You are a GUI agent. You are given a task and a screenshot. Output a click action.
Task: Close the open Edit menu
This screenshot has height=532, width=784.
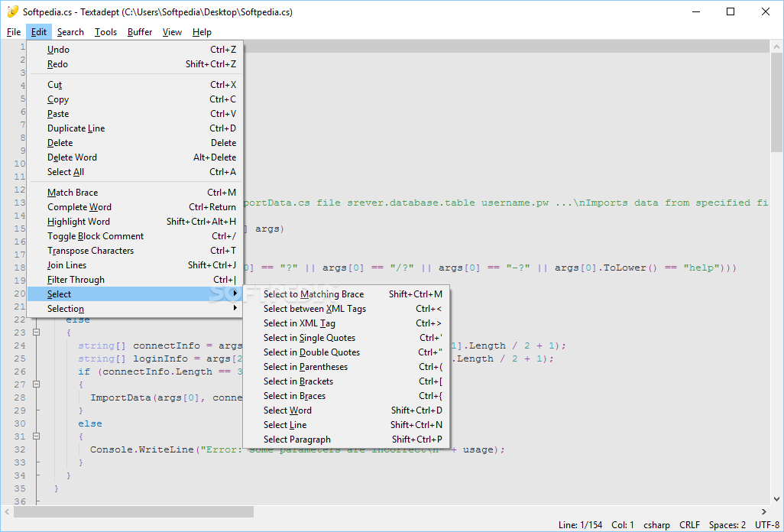click(38, 32)
